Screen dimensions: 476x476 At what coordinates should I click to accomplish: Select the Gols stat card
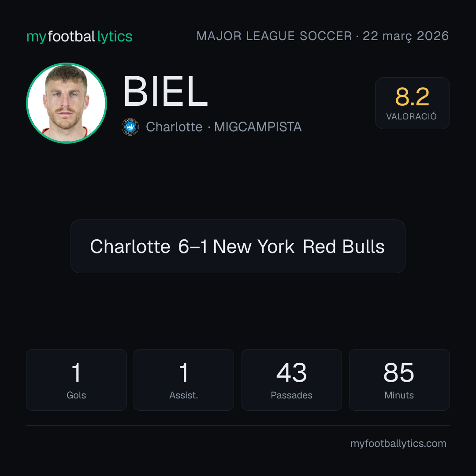[x=76, y=380]
